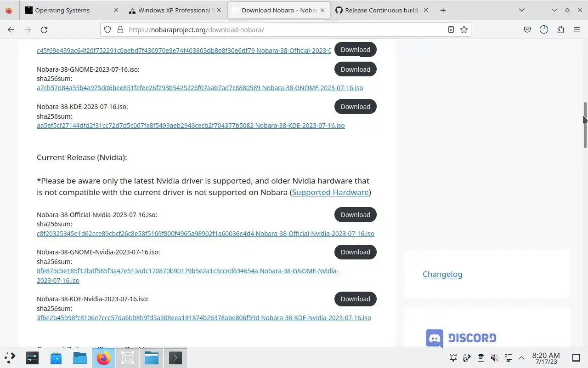Image resolution: width=588 pixels, height=368 pixels.
Task: Open Firefox View at tab bar start
Action: (x=9, y=10)
